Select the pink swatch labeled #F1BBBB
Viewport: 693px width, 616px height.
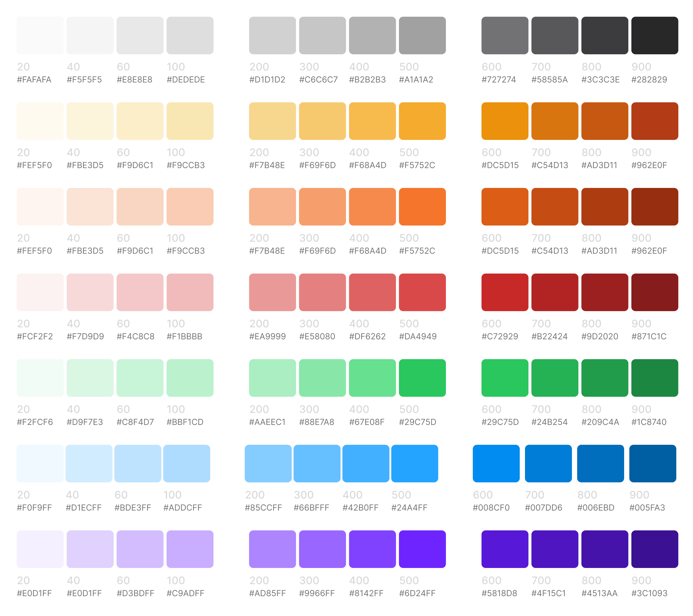(190, 292)
